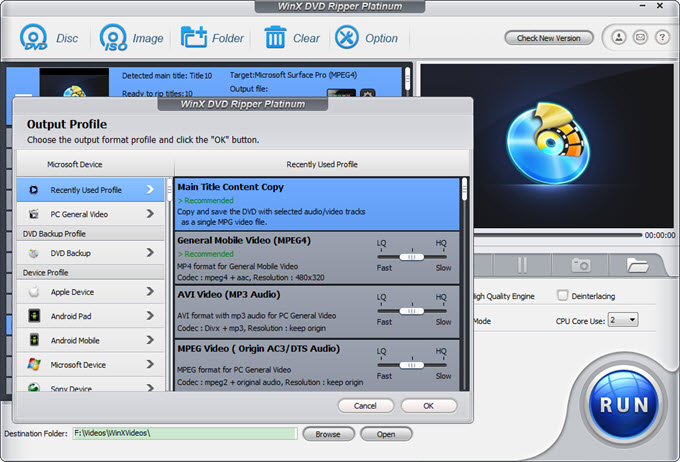This screenshot has height=462, width=680.
Task: Select the Recently Used Profile category
Action: (91, 190)
